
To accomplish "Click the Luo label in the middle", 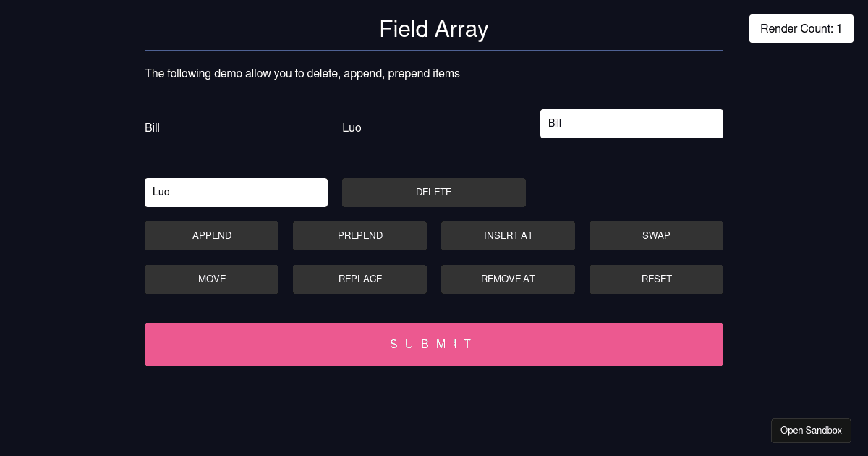I will [x=352, y=127].
